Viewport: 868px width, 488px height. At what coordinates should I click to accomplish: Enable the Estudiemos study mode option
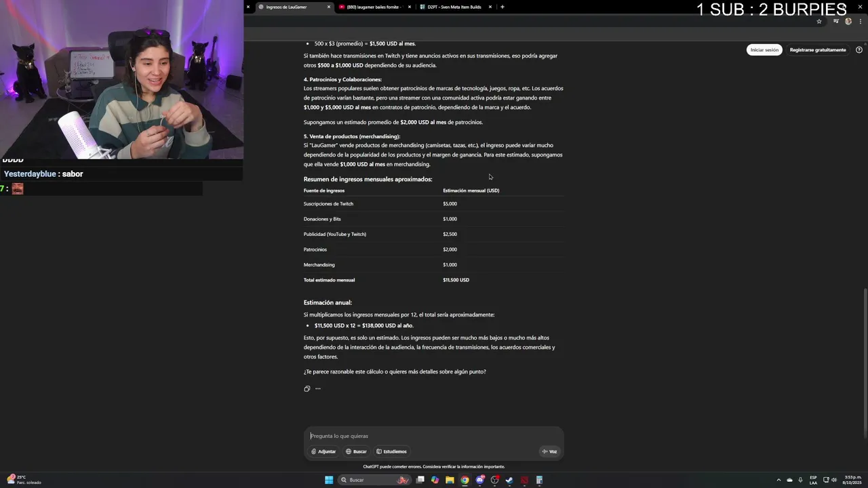pyautogui.click(x=392, y=451)
